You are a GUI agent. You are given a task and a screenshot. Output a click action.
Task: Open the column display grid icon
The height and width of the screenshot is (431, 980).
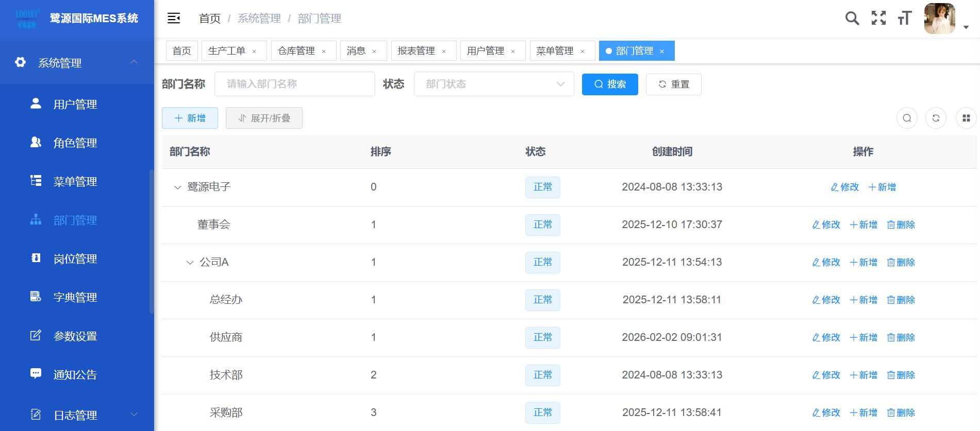[x=966, y=118]
